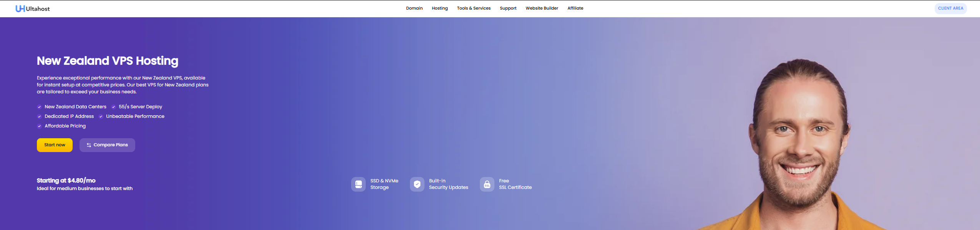Image resolution: width=980 pixels, height=230 pixels.
Task: Open the Tools & Services menu
Action: (474, 8)
